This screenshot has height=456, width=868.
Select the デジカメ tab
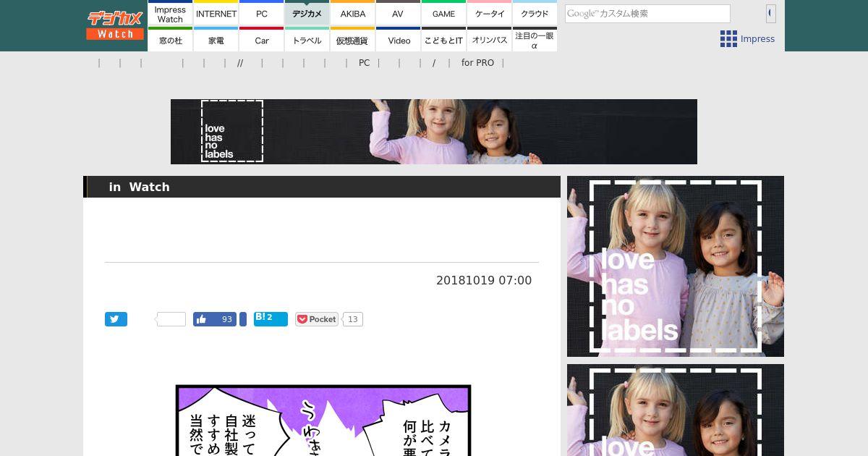coord(307,13)
